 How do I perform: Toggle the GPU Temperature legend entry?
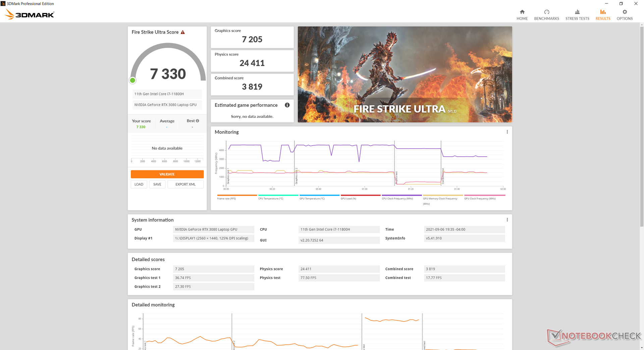pos(319,197)
